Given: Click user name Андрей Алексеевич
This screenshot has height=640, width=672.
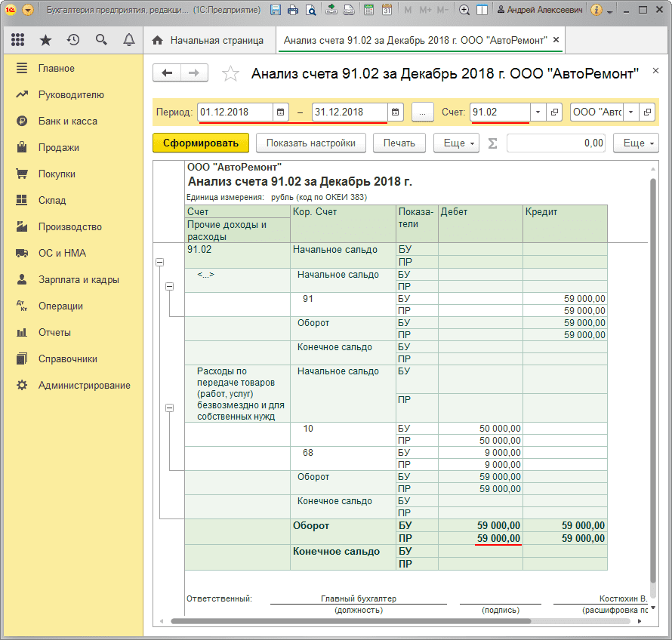Looking at the screenshot, I should click(x=540, y=9).
